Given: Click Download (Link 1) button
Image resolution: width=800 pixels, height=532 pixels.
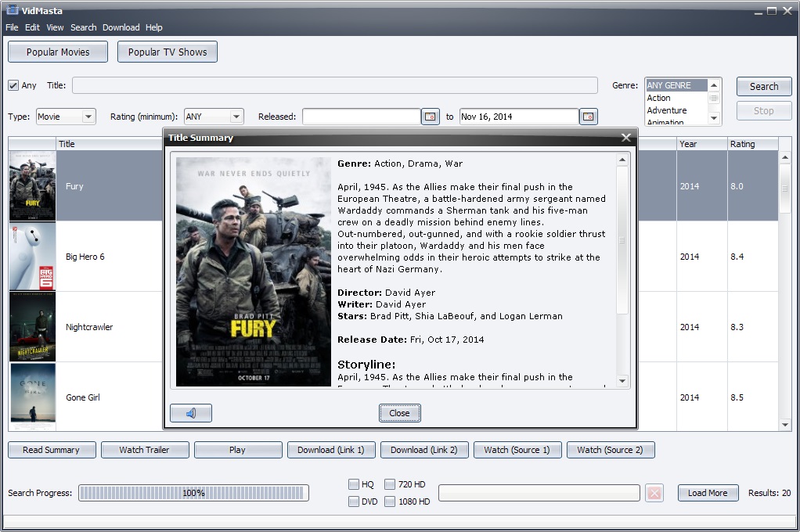Looking at the screenshot, I should click(331, 450).
